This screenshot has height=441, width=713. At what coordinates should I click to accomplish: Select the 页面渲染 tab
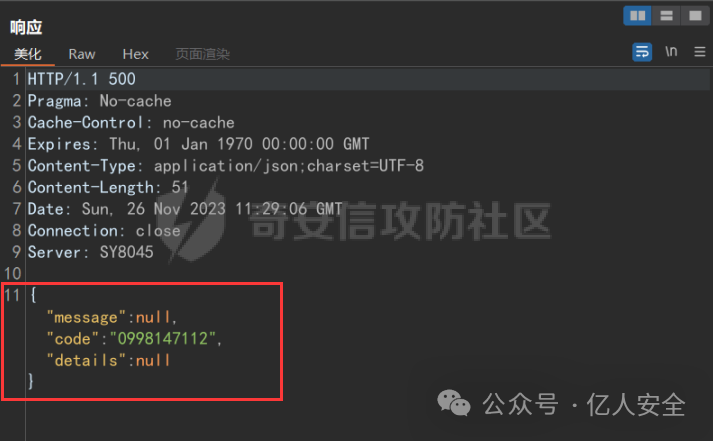202,54
